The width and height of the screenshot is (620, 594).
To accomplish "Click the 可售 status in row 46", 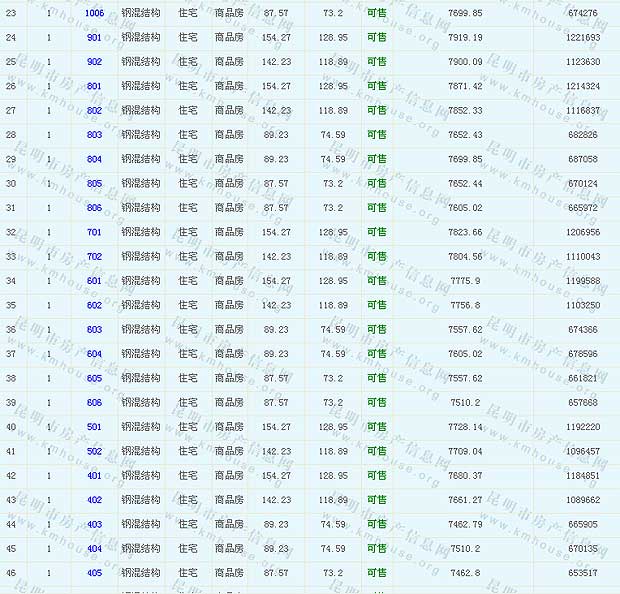I will pyautogui.click(x=376, y=573).
